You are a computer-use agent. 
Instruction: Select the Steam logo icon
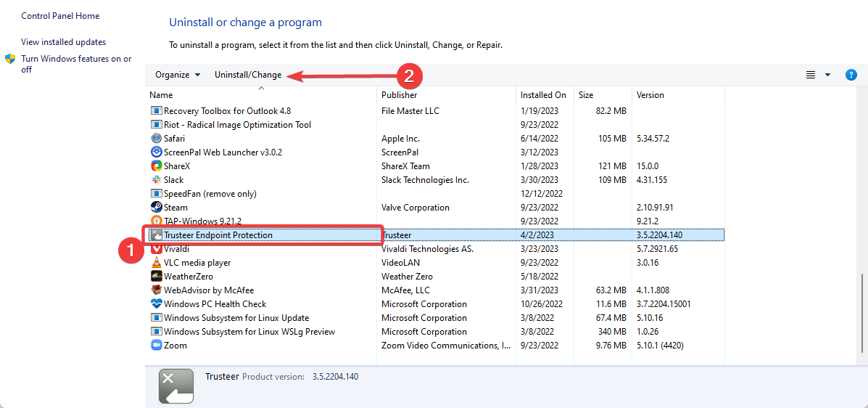coord(156,208)
